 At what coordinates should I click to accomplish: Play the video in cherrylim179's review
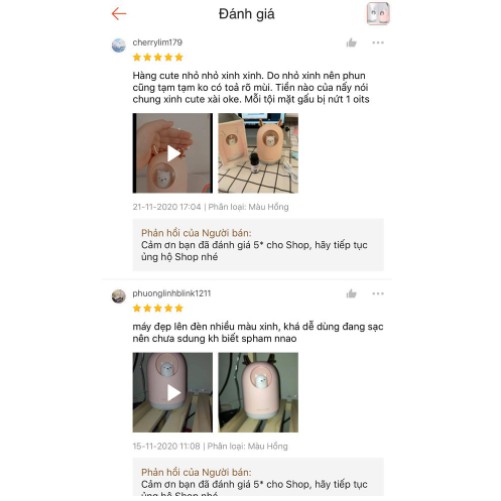[x=173, y=153]
